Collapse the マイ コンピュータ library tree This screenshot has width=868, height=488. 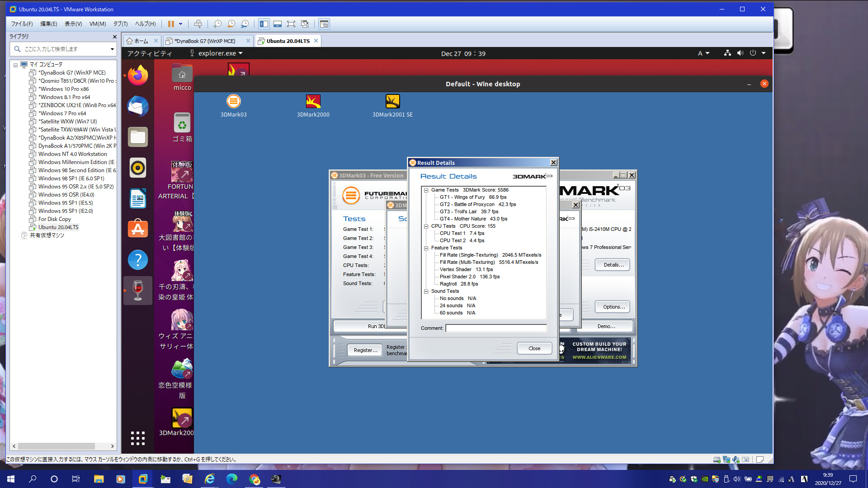[15, 65]
